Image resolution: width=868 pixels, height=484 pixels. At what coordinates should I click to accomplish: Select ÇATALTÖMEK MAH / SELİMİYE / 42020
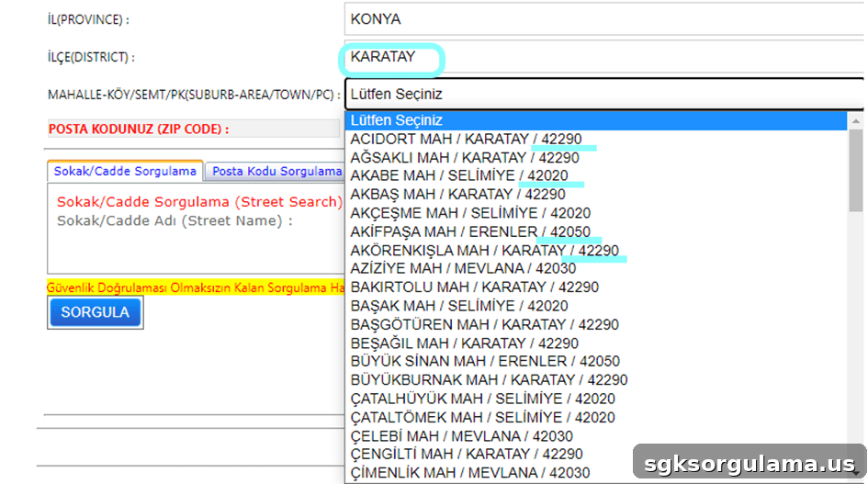(596, 418)
